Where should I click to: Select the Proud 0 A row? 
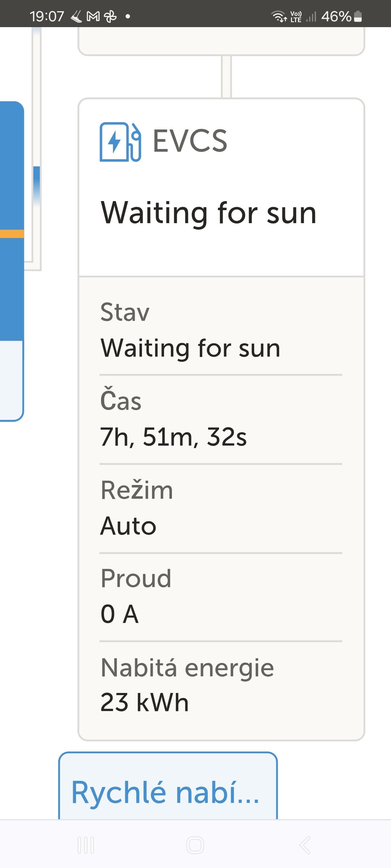click(221, 597)
